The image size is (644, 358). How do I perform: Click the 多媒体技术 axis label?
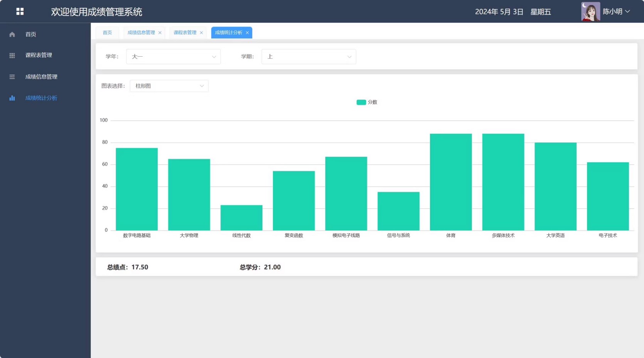pos(503,235)
